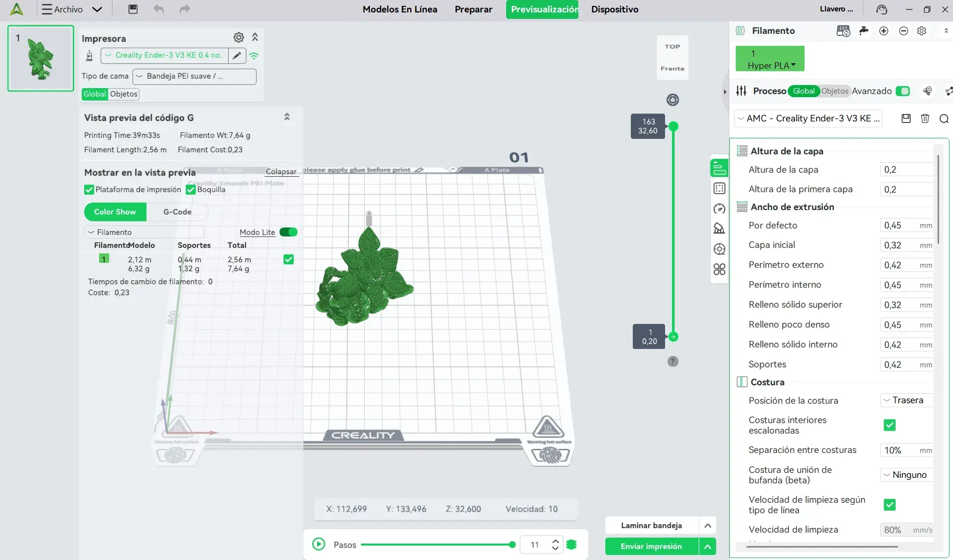The height and width of the screenshot is (560, 953).
Task: Redo the last undone action
Action: coord(185,9)
